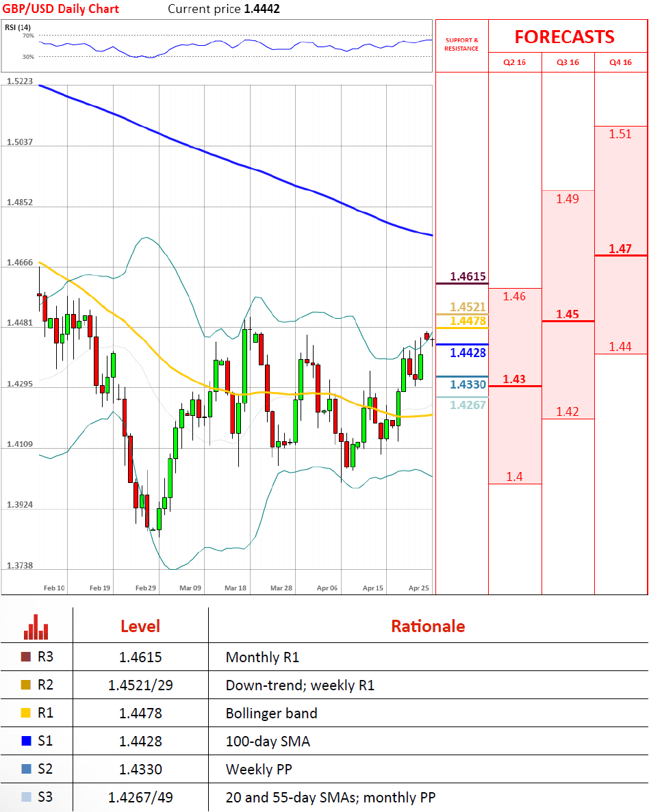This screenshot has height=812, width=649.
Task: Click the Q3 forecast low 1.42
Action: 568,412
